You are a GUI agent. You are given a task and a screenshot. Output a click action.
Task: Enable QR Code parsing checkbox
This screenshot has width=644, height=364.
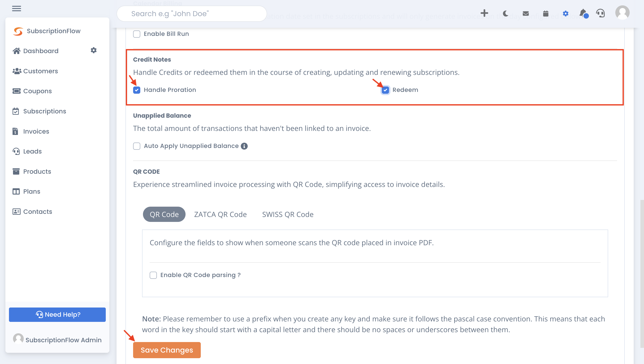coord(153,275)
